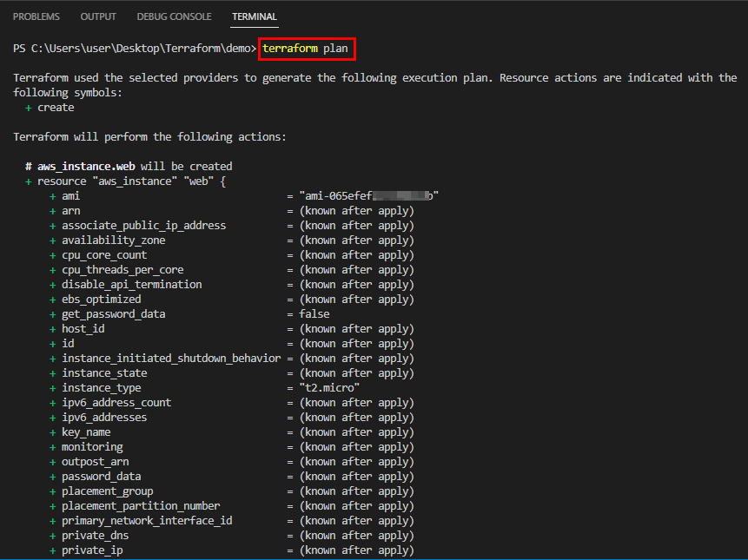The width and height of the screenshot is (748, 560).
Task: Click the false value for get_password_data
Action: click(x=314, y=314)
